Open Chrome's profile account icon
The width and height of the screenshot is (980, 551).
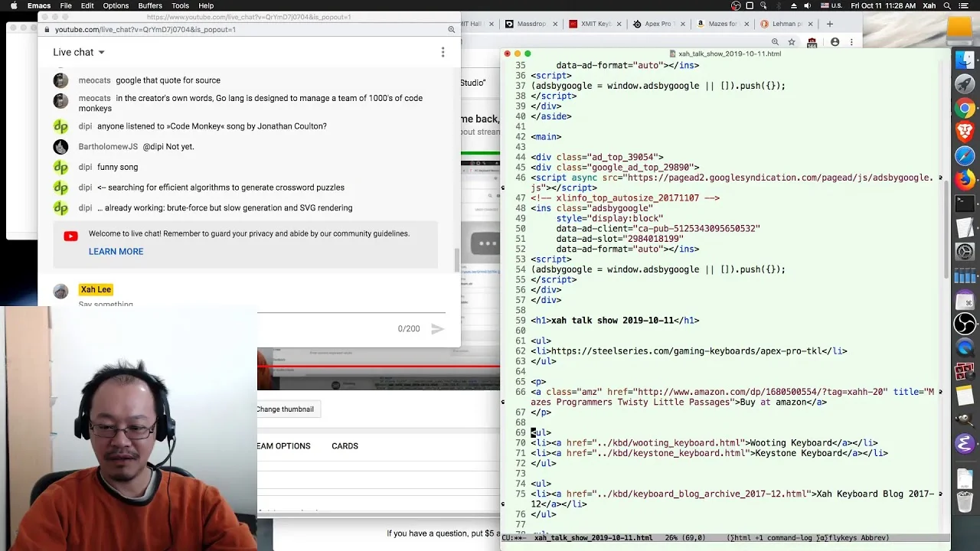[835, 42]
